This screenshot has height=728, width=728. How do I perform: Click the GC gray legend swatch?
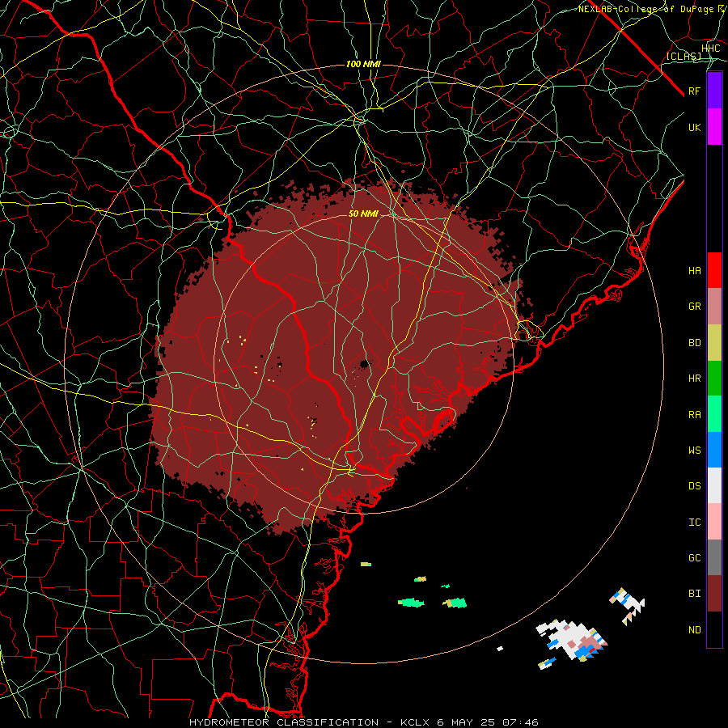coord(714,557)
